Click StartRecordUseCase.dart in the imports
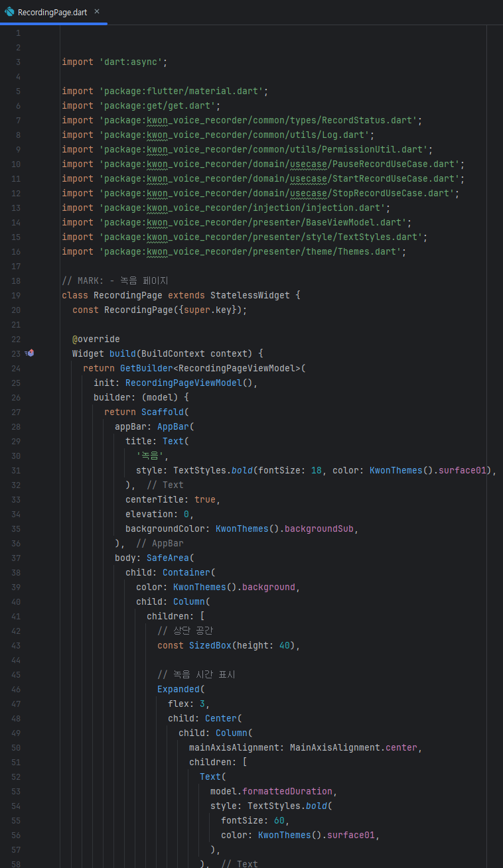 [x=394, y=178]
